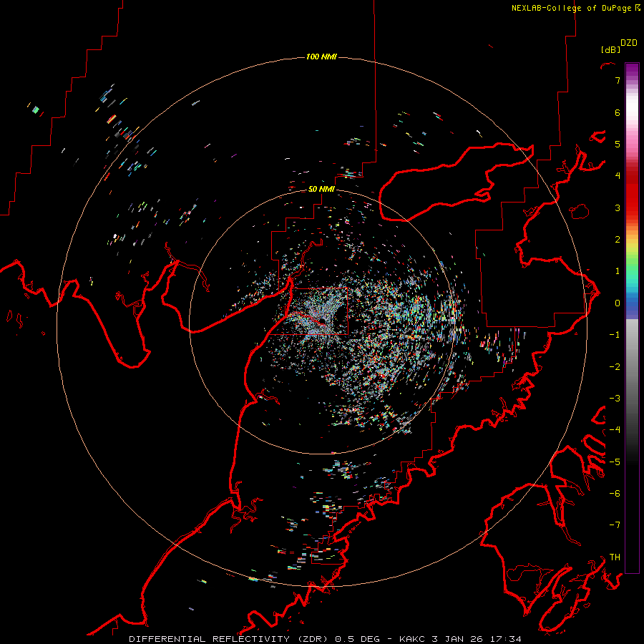This screenshot has width=644, height=644.
Task: Click the 1 value on the color scale
Action: pos(618,271)
